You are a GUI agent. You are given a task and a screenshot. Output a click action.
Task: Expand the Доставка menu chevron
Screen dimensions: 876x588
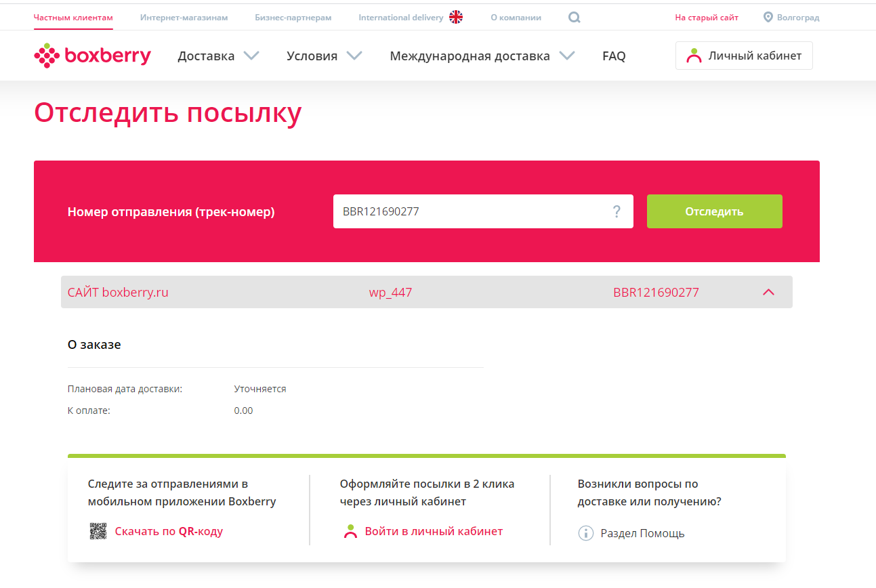(x=251, y=56)
